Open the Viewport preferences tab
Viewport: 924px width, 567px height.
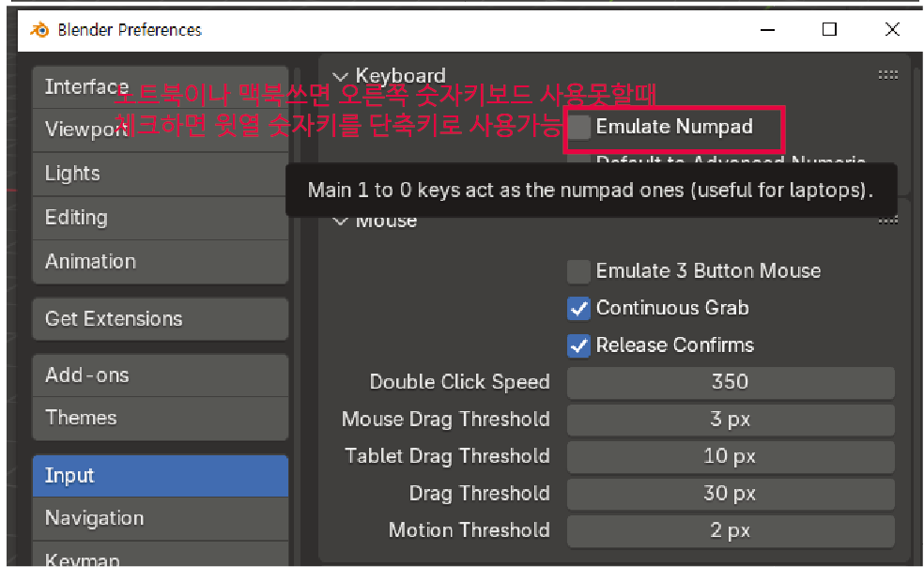(x=161, y=130)
